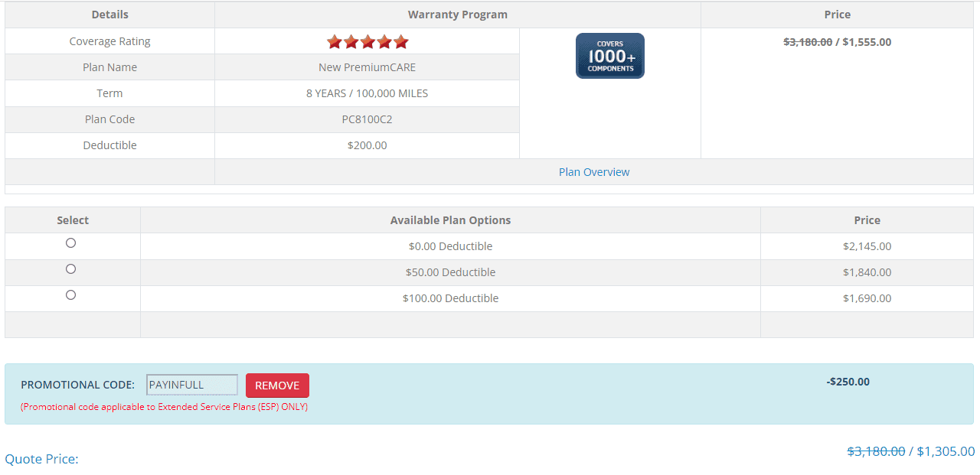Screen dimensions: 980x475
Task: Click the $1,840.00 price cell
Action: tap(867, 272)
